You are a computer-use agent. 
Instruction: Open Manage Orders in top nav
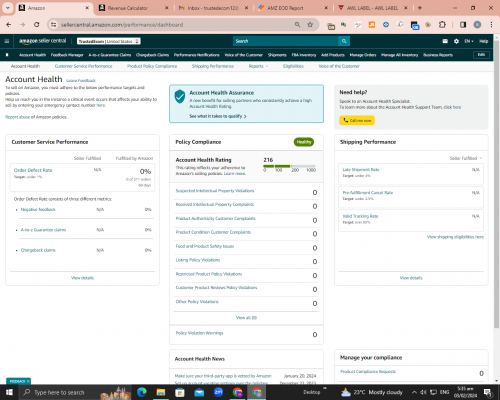pyautogui.click(x=363, y=55)
